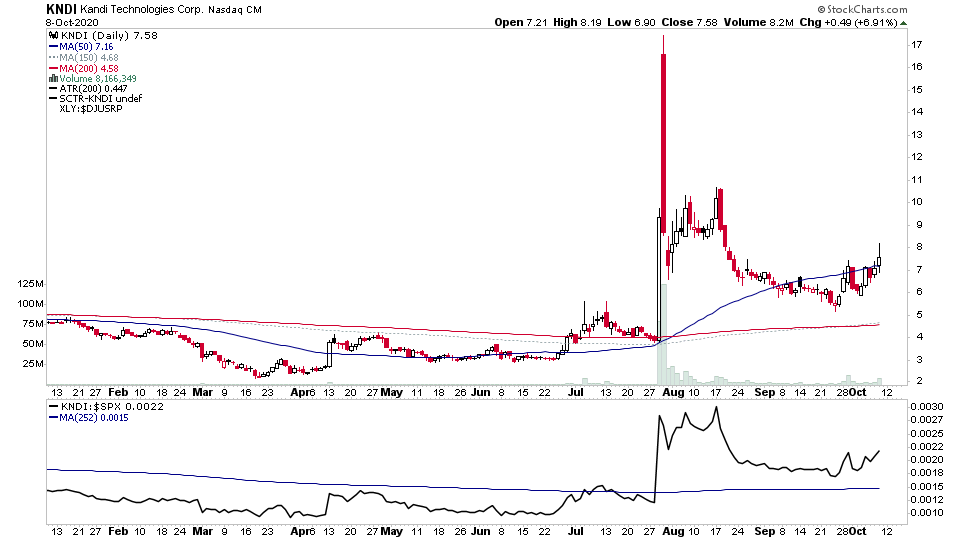Click the Volume 8.2M header value
Viewport: 960px width, 540px height.
(x=759, y=22)
